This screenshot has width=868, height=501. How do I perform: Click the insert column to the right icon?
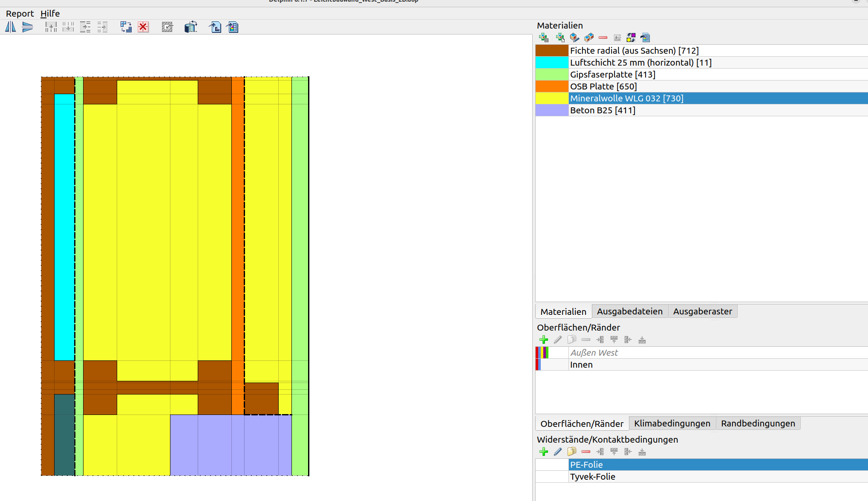(x=102, y=27)
